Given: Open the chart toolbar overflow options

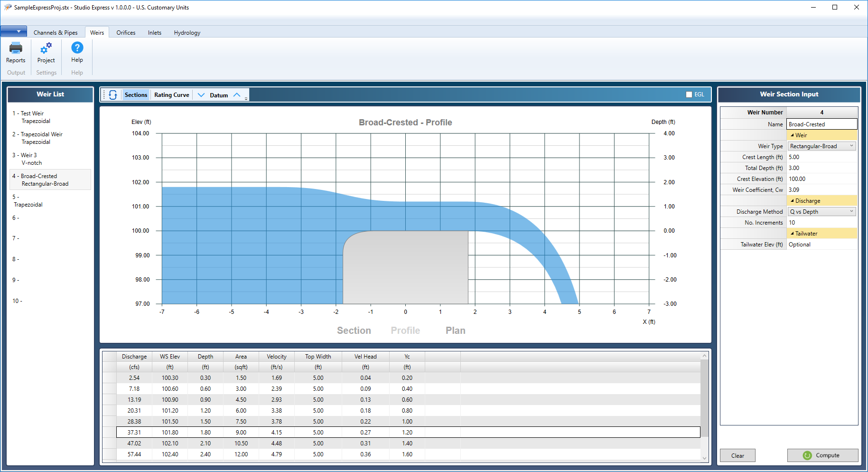Looking at the screenshot, I should pos(246,97).
